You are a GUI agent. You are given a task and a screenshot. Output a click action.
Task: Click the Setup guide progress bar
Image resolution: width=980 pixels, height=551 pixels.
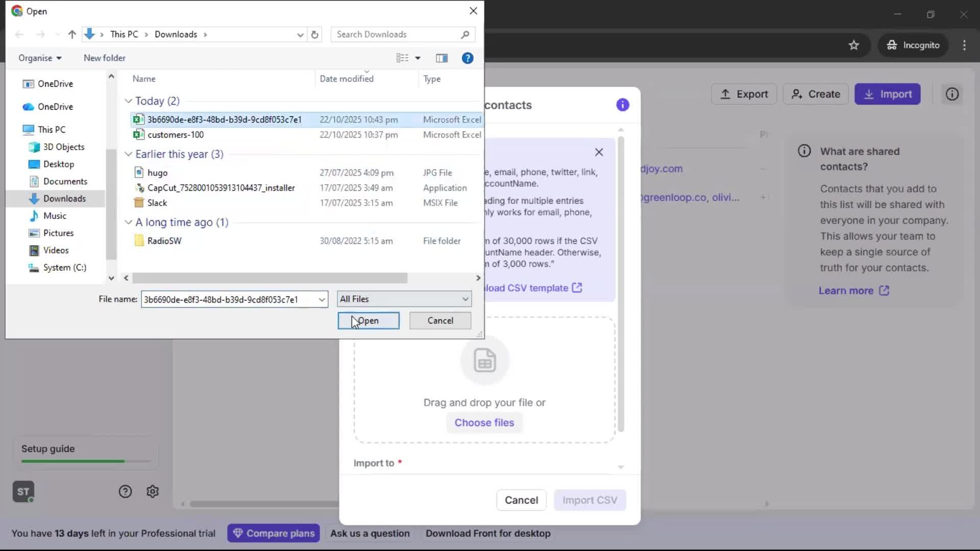coord(85,461)
